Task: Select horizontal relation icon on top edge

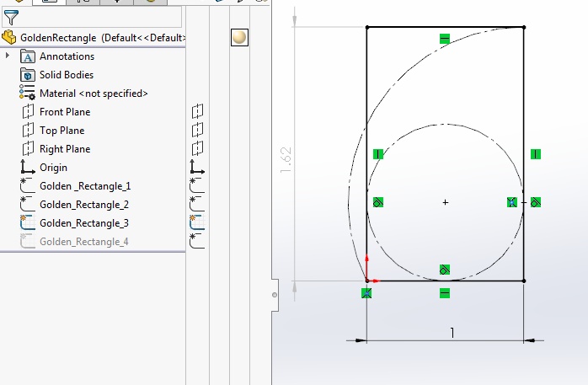Action: tap(445, 39)
